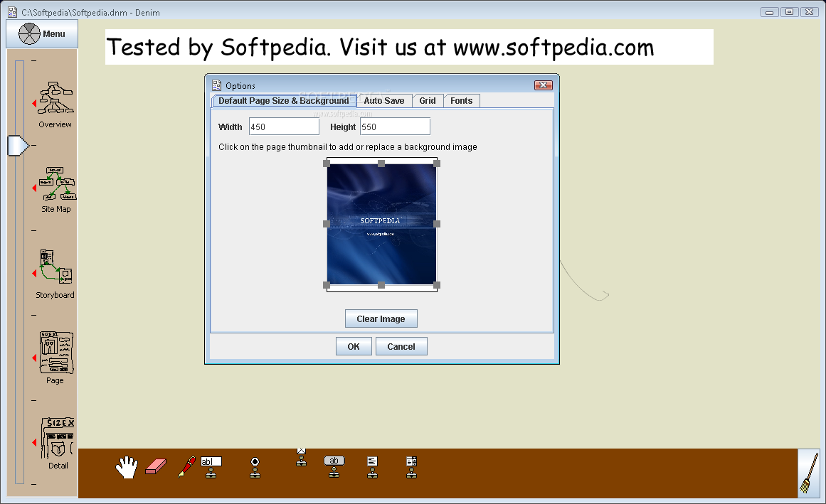This screenshot has height=504, width=826.
Task: Click the bottom-left resize handle of thumbnail
Action: coord(327,285)
